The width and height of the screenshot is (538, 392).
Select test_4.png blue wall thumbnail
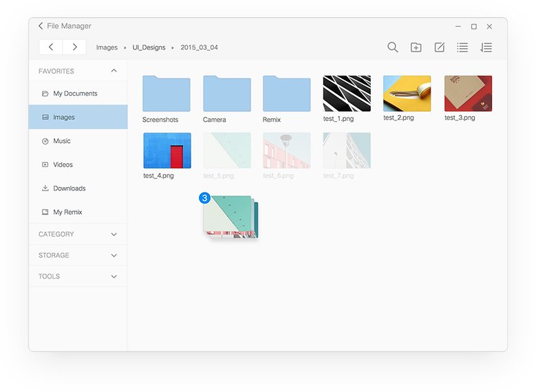pyautogui.click(x=167, y=151)
